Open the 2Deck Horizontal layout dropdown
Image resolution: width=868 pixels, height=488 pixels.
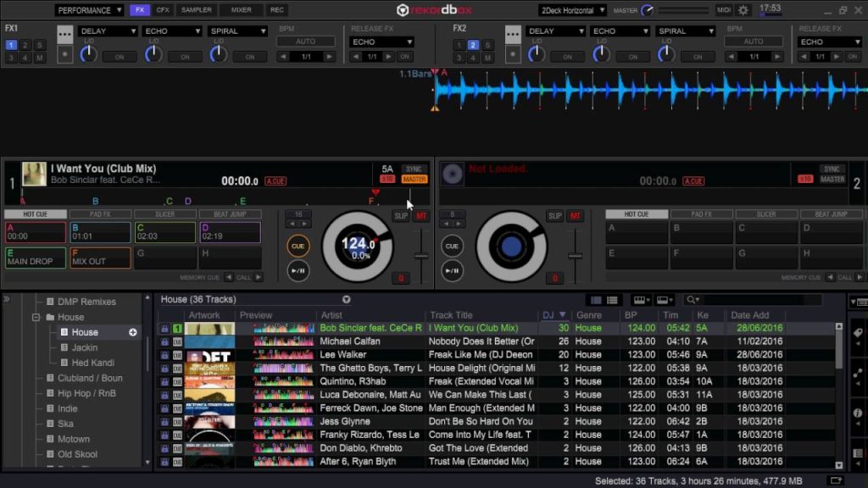pyautogui.click(x=572, y=10)
